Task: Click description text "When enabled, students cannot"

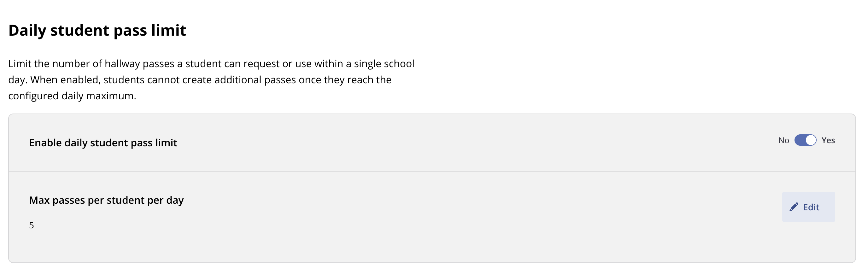Action: pyautogui.click(x=104, y=80)
